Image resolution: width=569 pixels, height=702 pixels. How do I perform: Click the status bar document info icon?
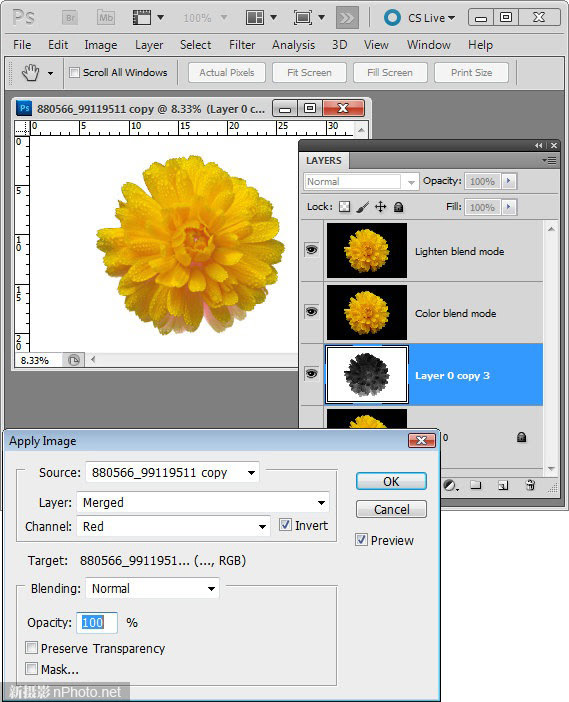pos(74,360)
